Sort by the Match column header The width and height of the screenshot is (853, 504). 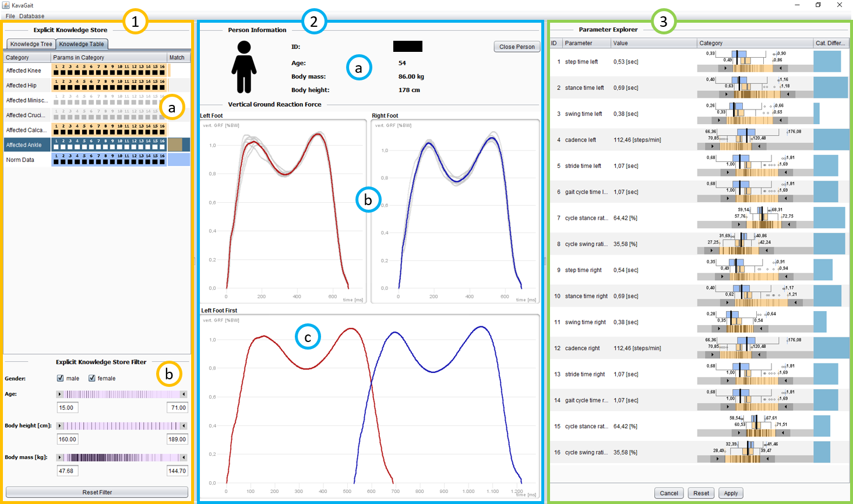(x=178, y=58)
